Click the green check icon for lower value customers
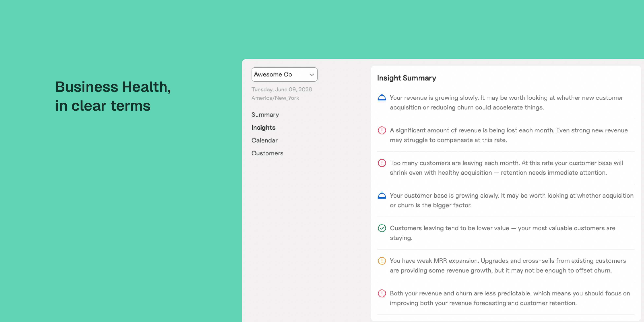The image size is (644, 322). tap(382, 228)
